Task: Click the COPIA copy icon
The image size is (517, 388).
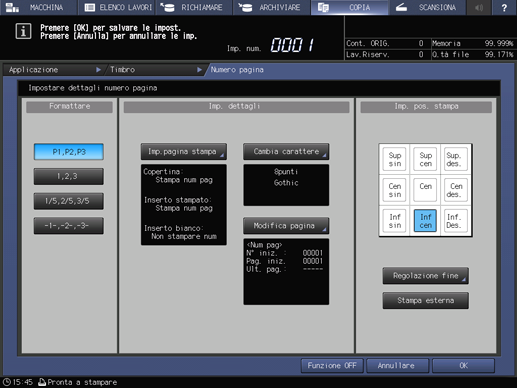Action: click(323, 7)
